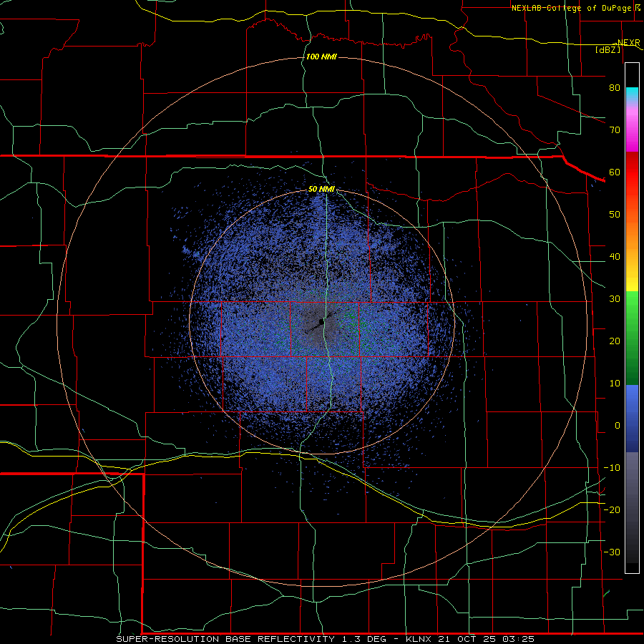Click the "50 NMI" range ring label

321,189
